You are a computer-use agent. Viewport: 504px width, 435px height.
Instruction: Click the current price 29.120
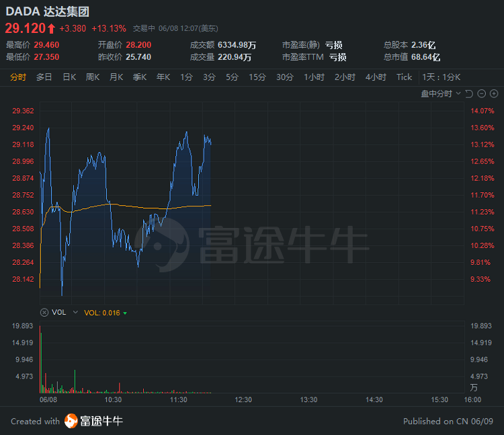(x=26, y=28)
